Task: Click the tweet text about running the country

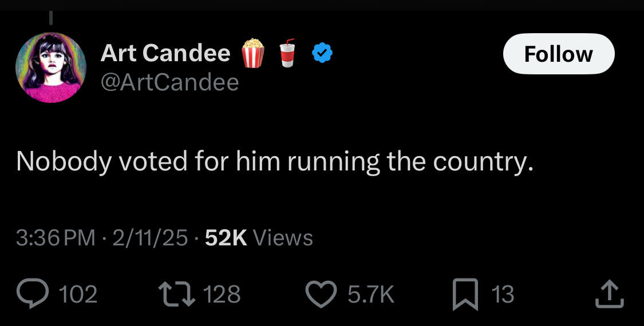Action: (x=275, y=162)
